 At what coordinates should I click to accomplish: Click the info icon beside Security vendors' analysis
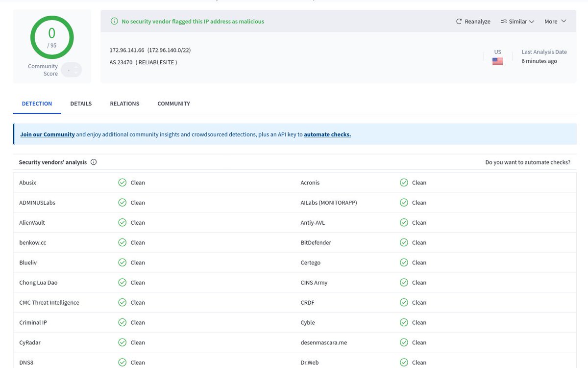point(94,162)
